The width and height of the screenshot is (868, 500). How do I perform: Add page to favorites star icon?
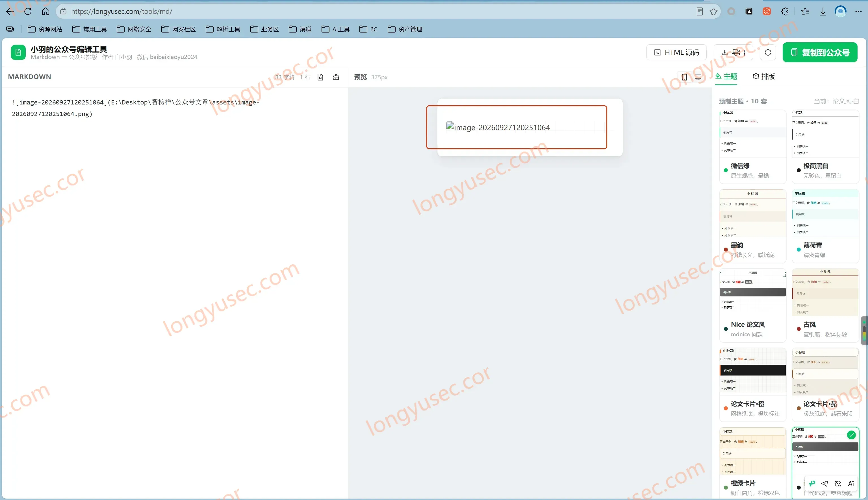point(713,11)
